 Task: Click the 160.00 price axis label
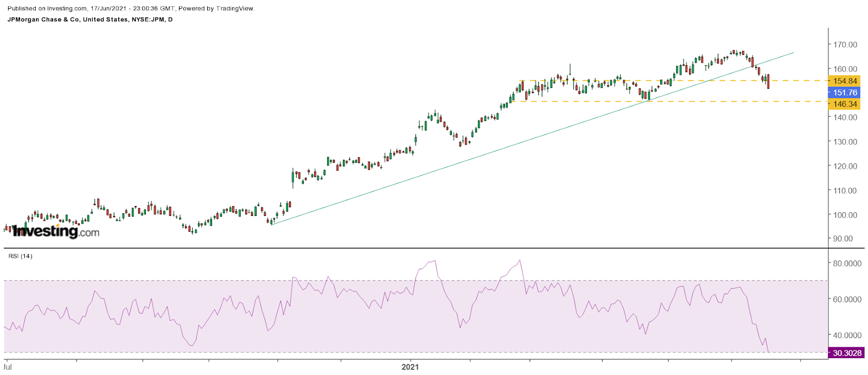click(845, 69)
